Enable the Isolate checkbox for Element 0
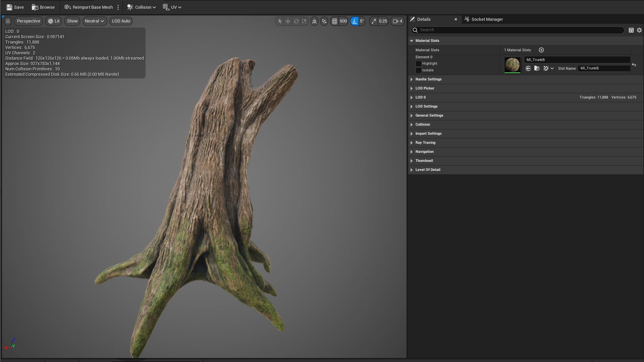 [418, 70]
